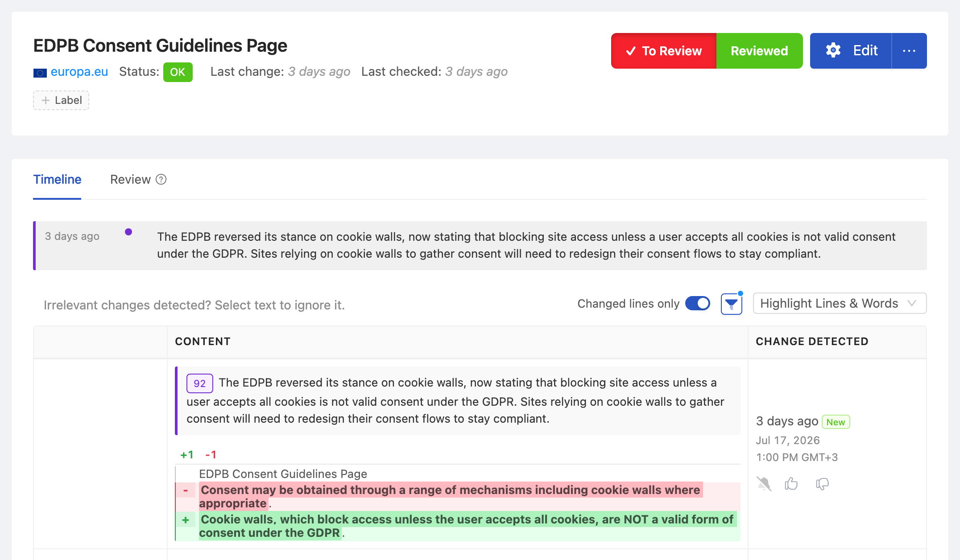Click the OK status badge

pos(178,72)
